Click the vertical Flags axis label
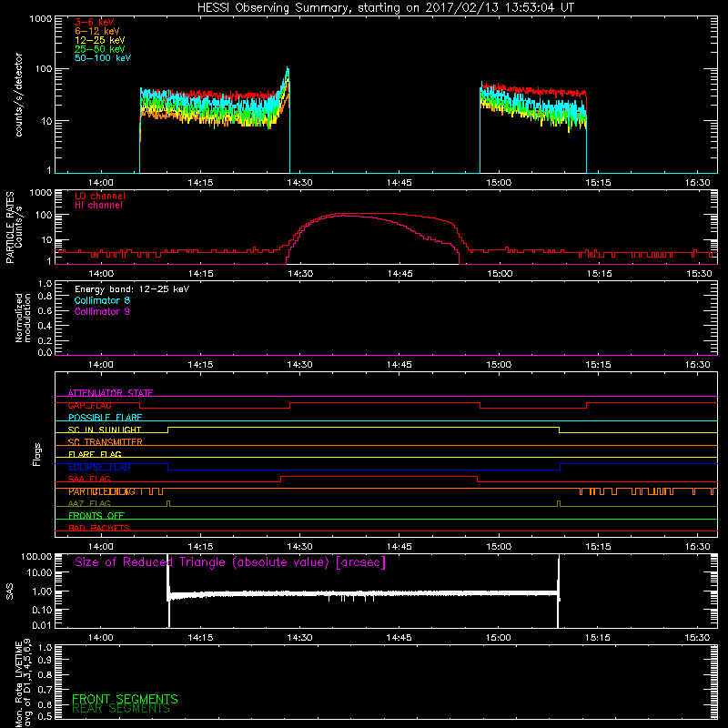Screen dimensions: 728x728 (x=37, y=454)
